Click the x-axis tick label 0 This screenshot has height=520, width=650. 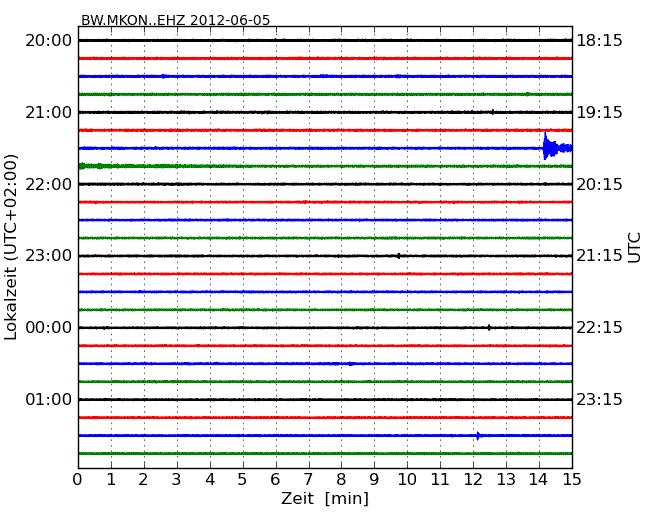coord(78,479)
